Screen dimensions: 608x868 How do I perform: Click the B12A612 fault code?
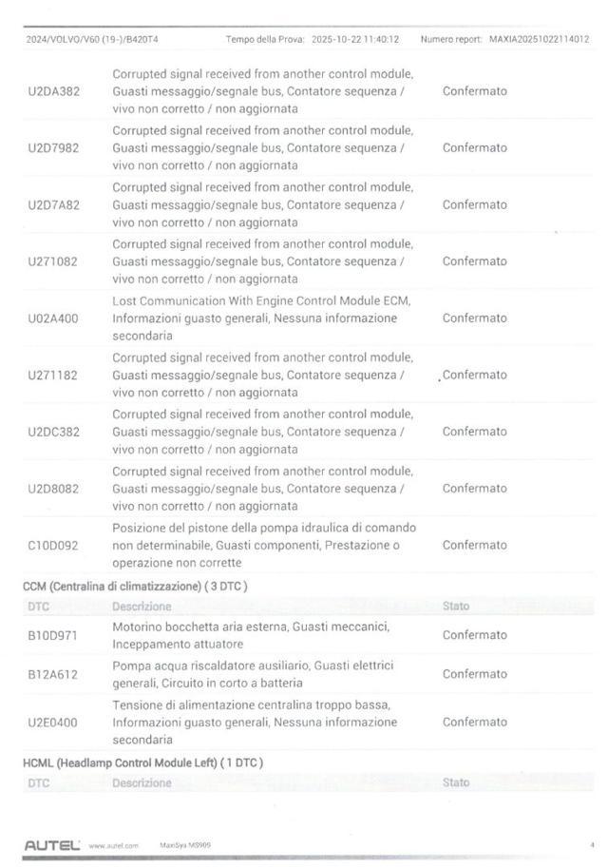(x=53, y=674)
